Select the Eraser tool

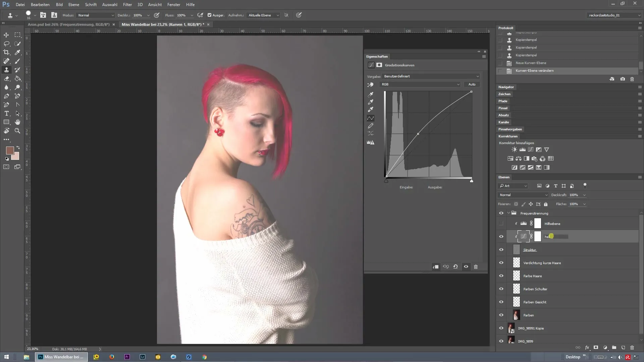6,78
